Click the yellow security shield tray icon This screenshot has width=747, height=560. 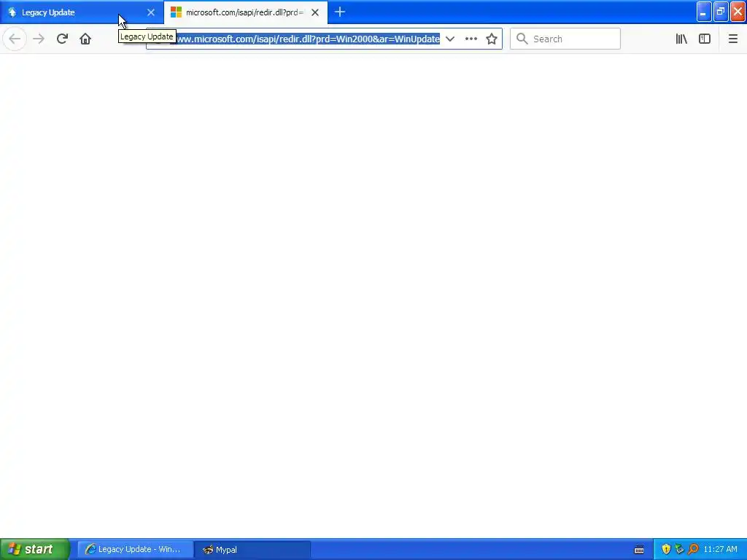click(x=666, y=549)
